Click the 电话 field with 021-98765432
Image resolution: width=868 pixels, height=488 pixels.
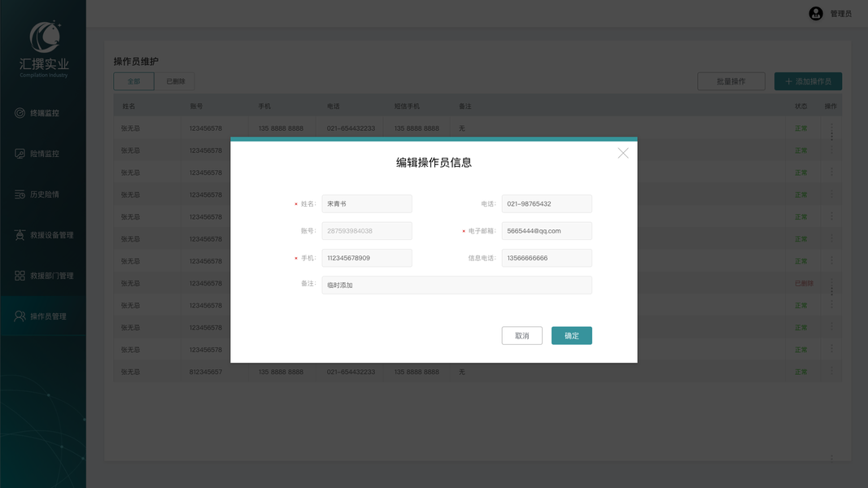pos(547,203)
